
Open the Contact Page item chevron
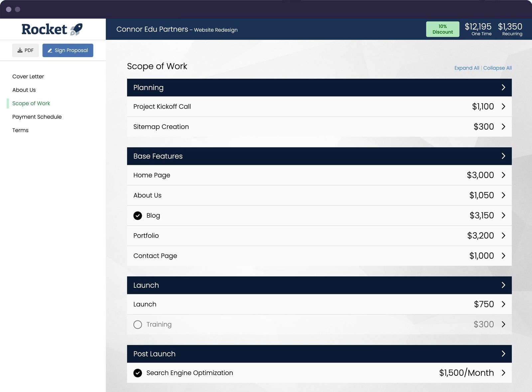coord(504,256)
